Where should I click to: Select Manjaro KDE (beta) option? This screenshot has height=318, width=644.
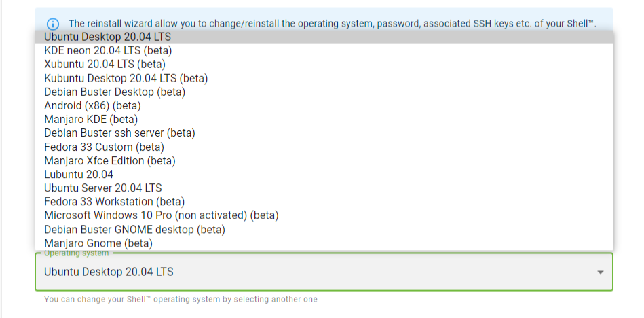point(91,119)
